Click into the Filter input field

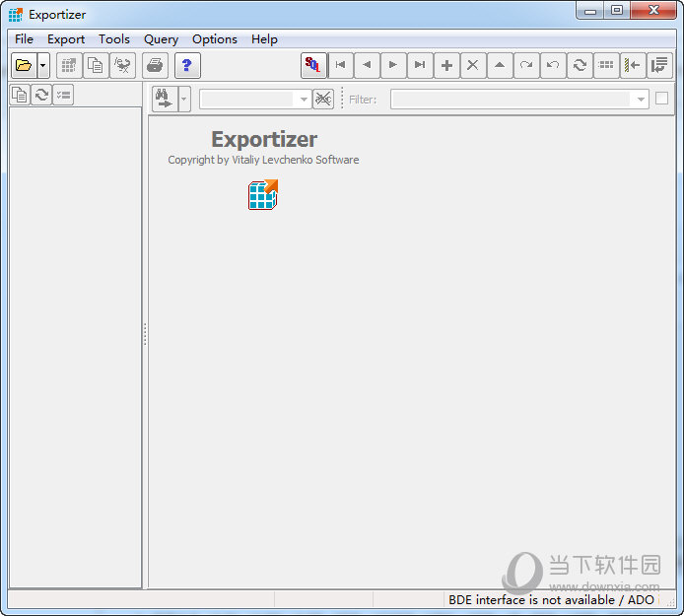511,100
